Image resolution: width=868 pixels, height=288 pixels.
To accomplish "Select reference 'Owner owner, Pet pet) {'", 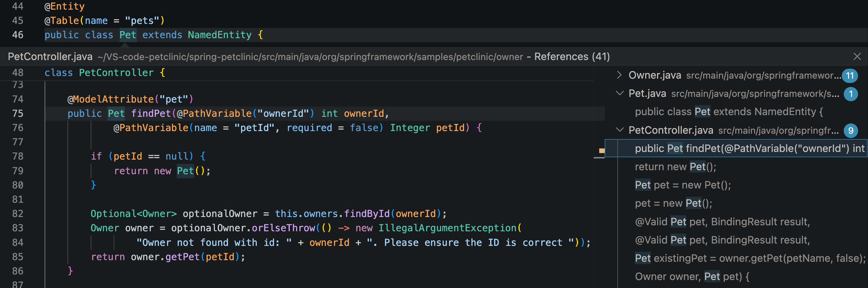I will point(692,276).
